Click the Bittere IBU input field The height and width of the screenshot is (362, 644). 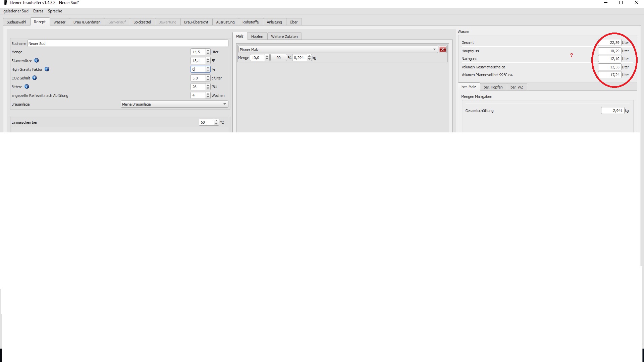point(198,87)
